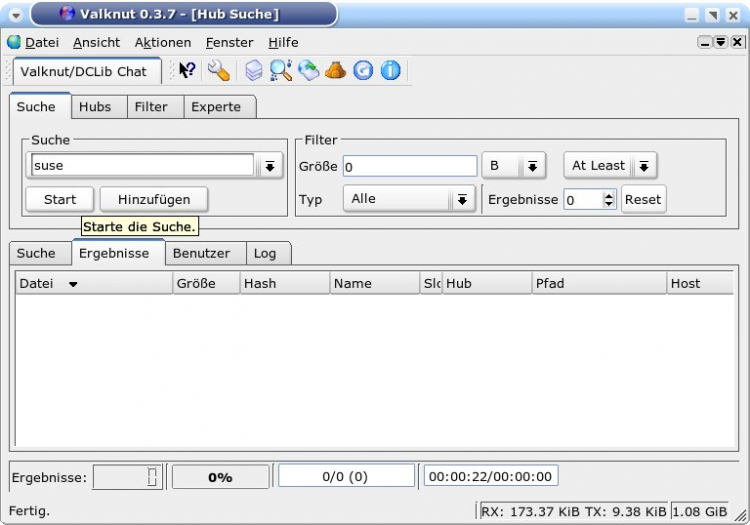Open the Hilfe menu

point(283,43)
